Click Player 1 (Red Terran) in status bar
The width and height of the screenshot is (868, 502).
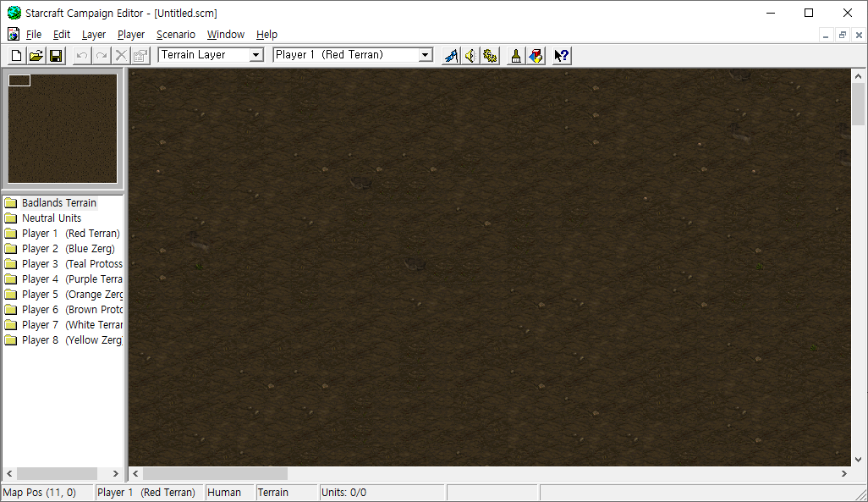(x=146, y=493)
